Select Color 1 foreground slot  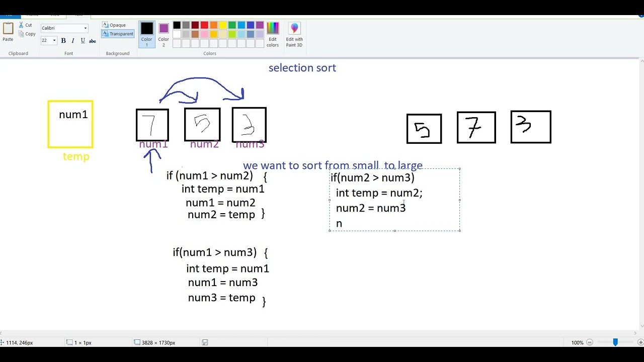(147, 35)
